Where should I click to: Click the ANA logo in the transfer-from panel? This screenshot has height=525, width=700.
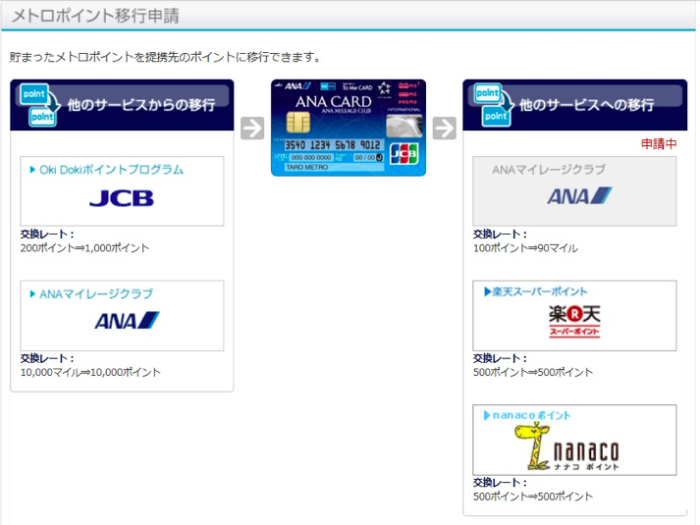pyautogui.click(x=126, y=321)
